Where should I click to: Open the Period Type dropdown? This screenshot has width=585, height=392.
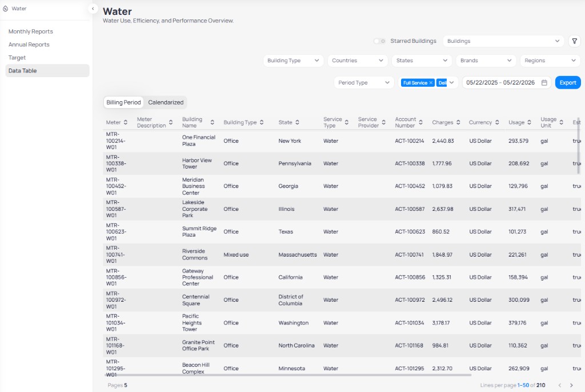pyautogui.click(x=364, y=83)
